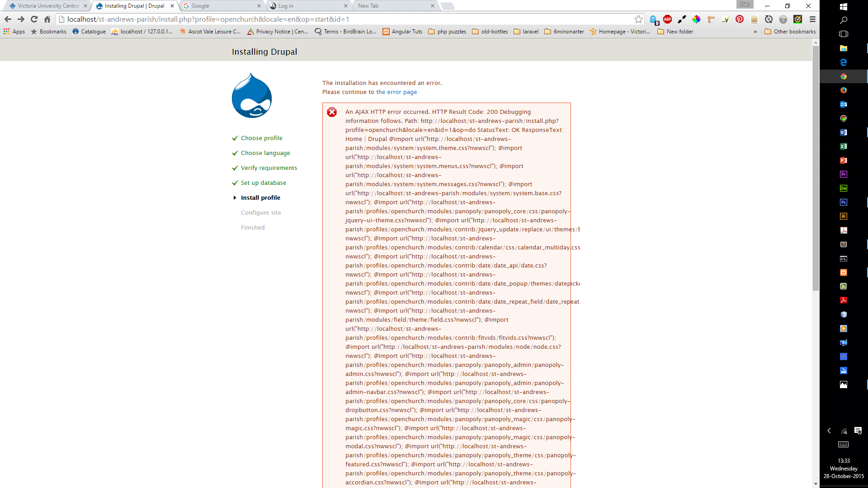Open PowerPoint from taskbar

[844, 160]
